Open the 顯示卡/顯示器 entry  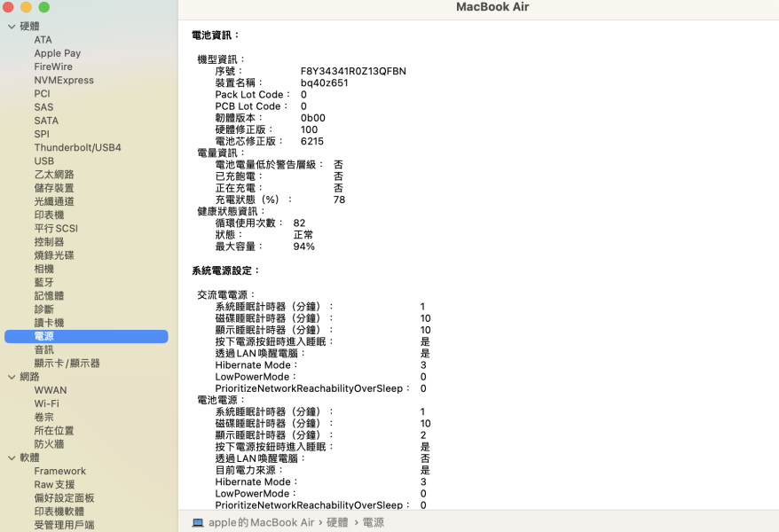[67, 363]
